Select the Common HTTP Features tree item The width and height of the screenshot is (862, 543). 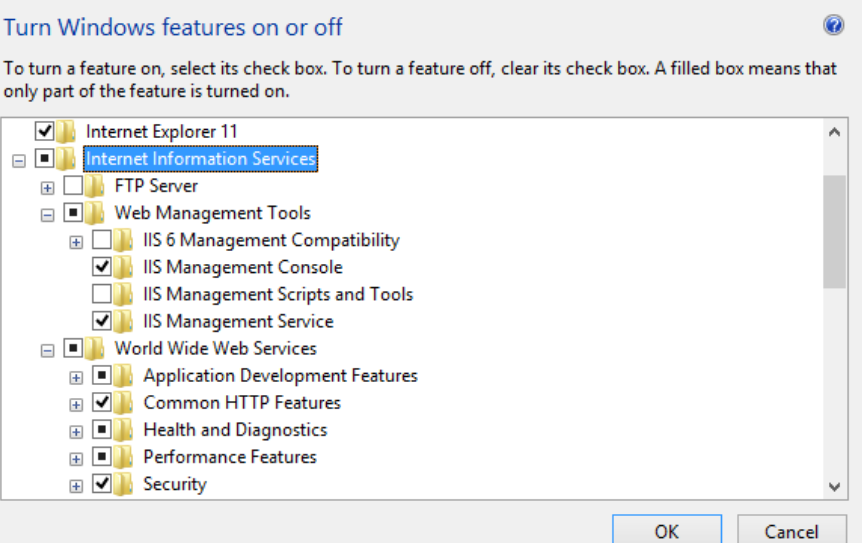242,403
